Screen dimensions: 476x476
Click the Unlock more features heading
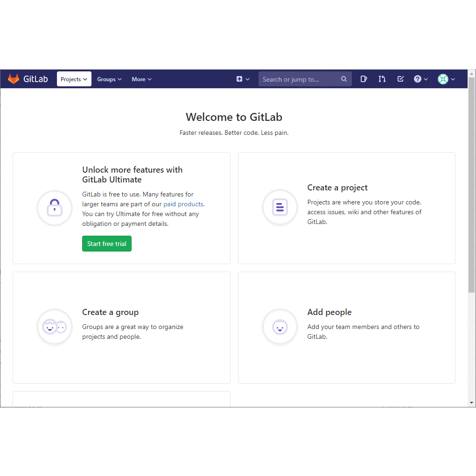(x=133, y=175)
